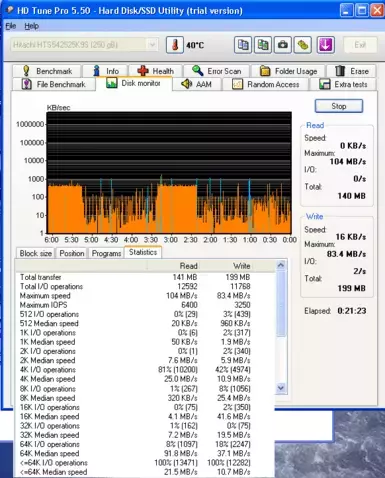
Task: Switch to the Erase tab
Action: click(x=351, y=71)
